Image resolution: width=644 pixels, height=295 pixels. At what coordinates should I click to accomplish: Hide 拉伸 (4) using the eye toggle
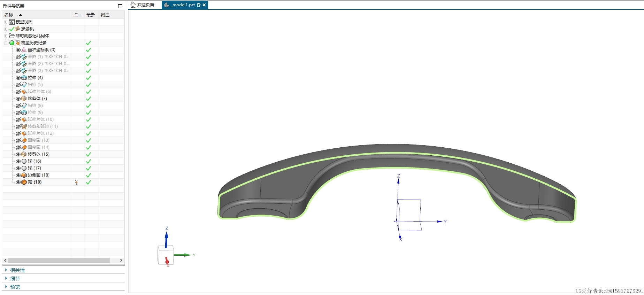point(18,78)
